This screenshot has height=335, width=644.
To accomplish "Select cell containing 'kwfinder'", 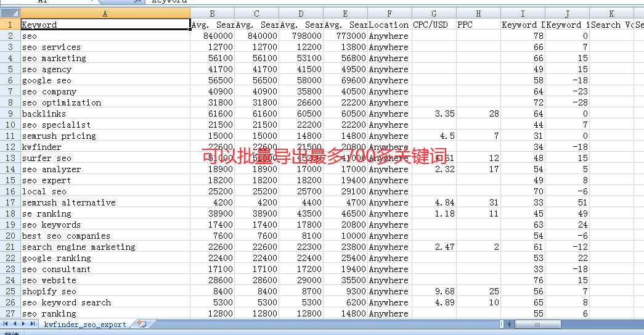I will click(105, 147).
